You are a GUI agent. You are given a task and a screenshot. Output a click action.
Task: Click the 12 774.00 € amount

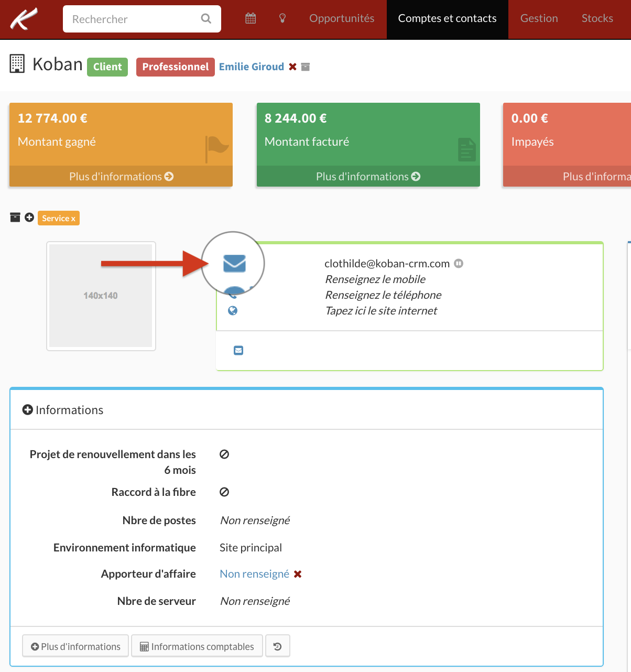point(52,118)
